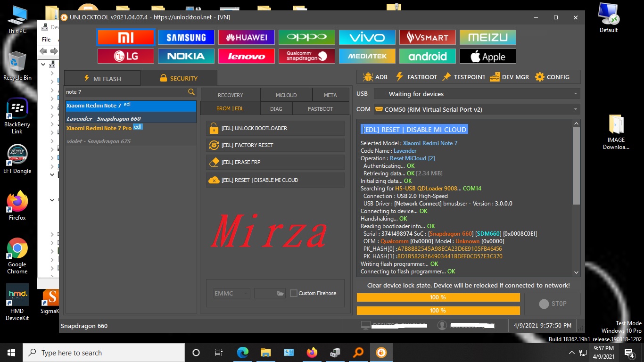Open This PC desktop icon
This screenshot has height=362, width=644.
17,20
